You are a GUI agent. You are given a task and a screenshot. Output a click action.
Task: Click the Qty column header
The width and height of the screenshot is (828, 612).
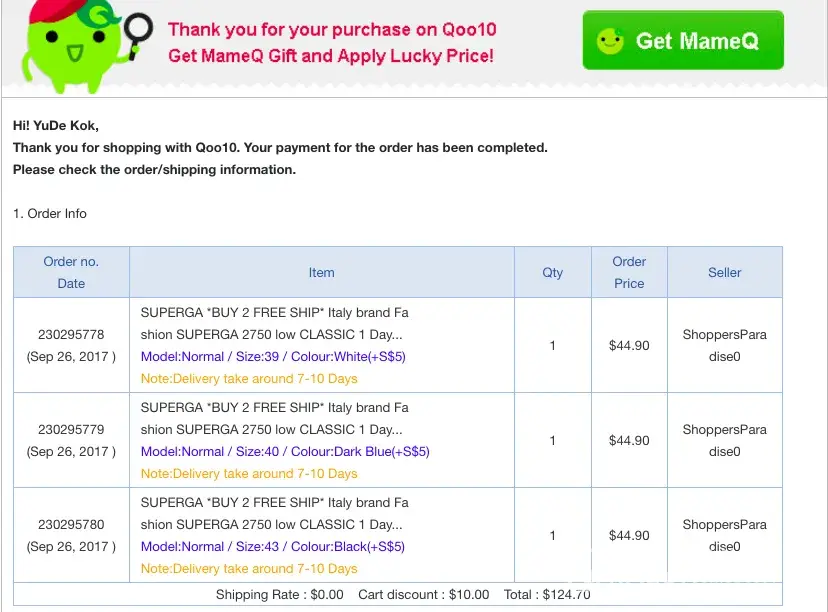pyautogui.click(x=552, y=272)
